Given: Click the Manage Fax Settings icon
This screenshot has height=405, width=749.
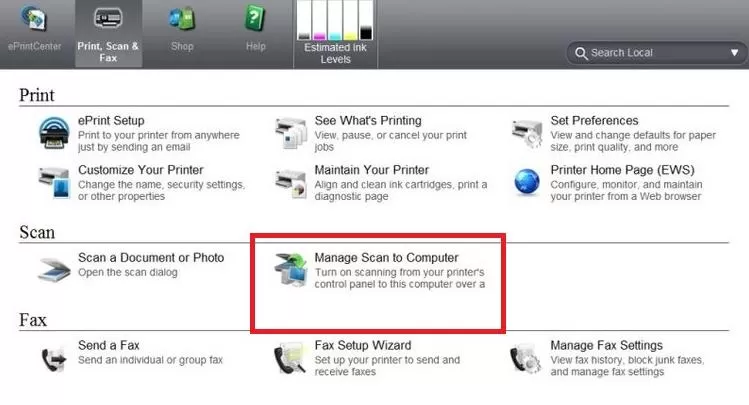Looking at the screenshot, I should point(526,358).
